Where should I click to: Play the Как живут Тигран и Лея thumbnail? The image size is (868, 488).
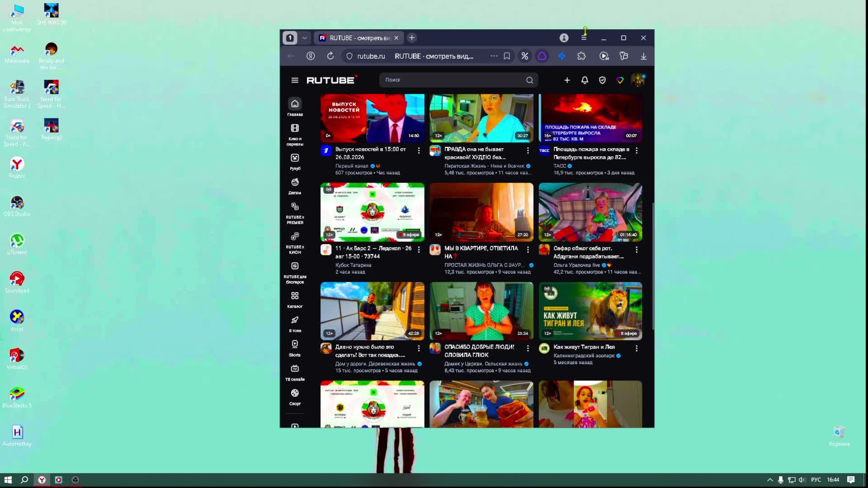590,311
